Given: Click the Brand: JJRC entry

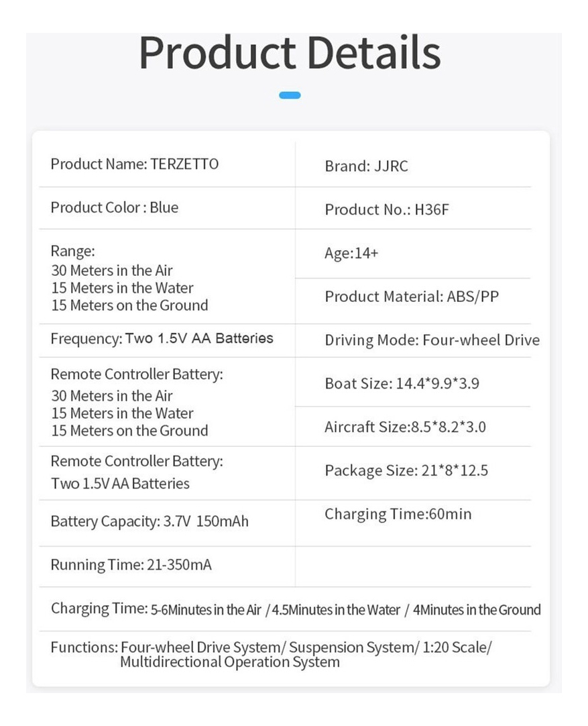Looking at the screenshot, I should click(x=366, y=166).
